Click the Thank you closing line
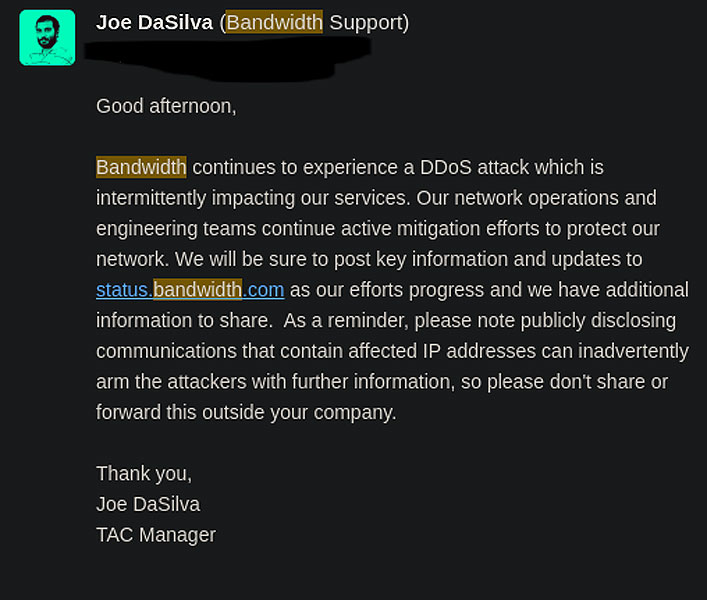707x600 pixels. (x=144, y=473)
